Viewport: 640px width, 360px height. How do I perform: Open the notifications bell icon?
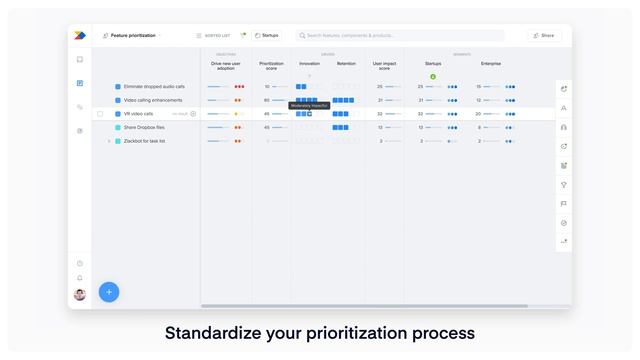coord(80,278)
